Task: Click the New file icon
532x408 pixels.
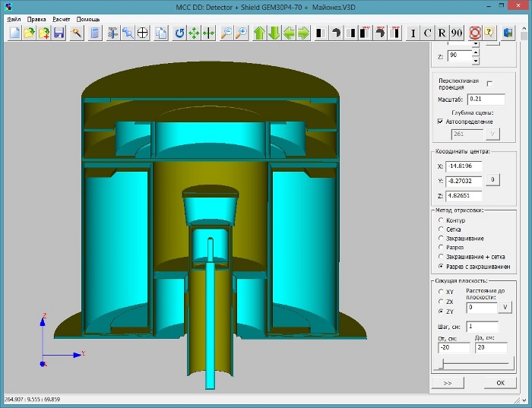Action: point(14,33)
